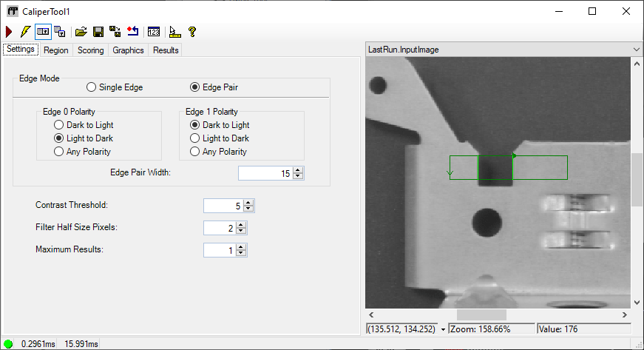This screenshot has height=350, width=644.
Task: Increase the Edge Pair Width value
Action: (x=299, y=170)
